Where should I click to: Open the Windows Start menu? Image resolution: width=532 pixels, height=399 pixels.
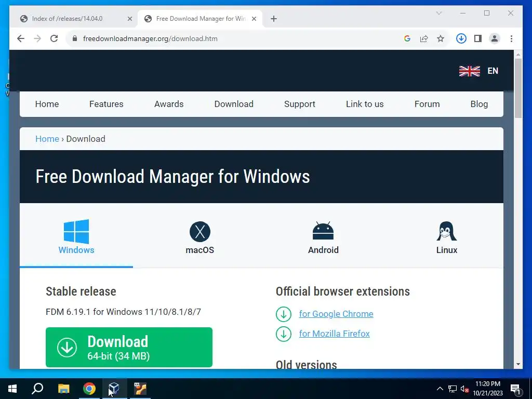tap(12, 389)
